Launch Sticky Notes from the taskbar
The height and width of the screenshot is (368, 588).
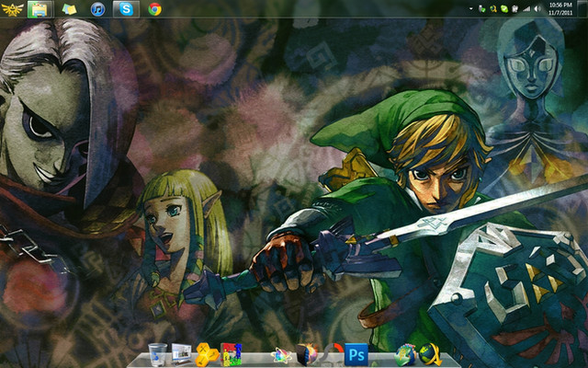(x=69, y=9)
